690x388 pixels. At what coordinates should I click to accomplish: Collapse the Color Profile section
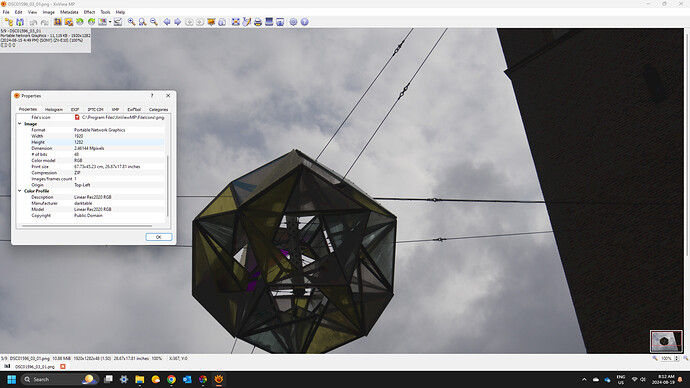point(20,191)
